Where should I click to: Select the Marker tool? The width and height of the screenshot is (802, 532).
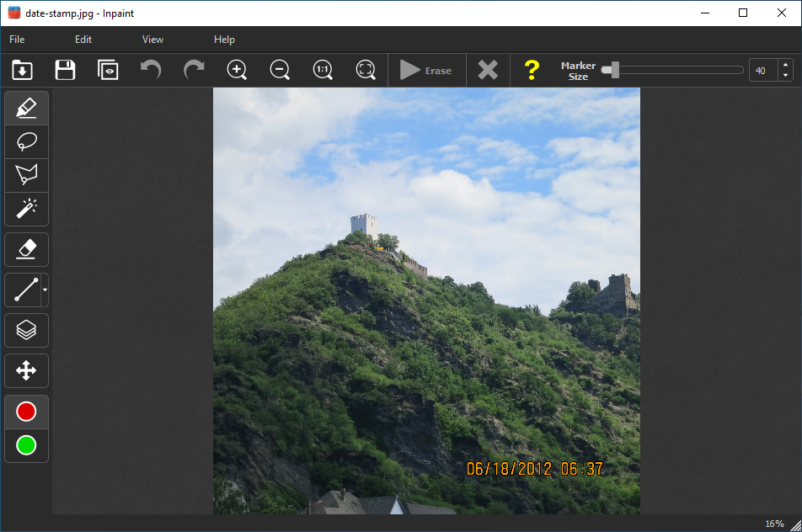point(26,108)
